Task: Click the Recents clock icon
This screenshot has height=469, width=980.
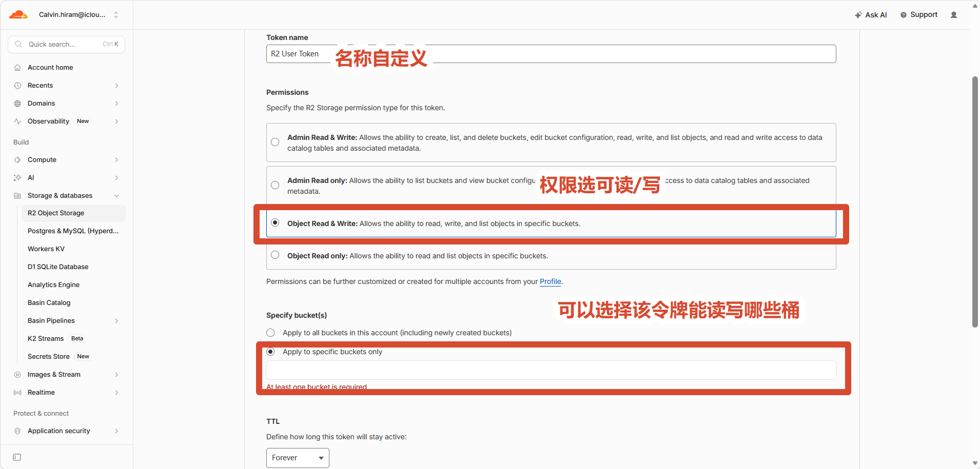Action: (17, 86)
